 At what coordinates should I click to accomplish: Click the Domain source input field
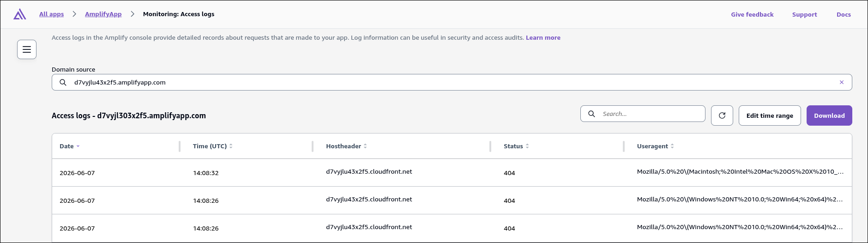[452, 82]
